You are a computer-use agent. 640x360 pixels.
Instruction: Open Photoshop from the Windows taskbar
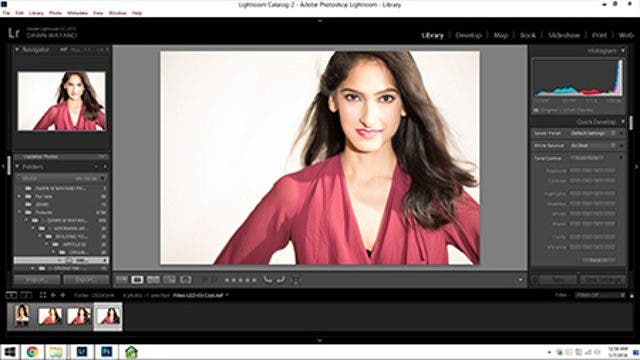[106, 351]
